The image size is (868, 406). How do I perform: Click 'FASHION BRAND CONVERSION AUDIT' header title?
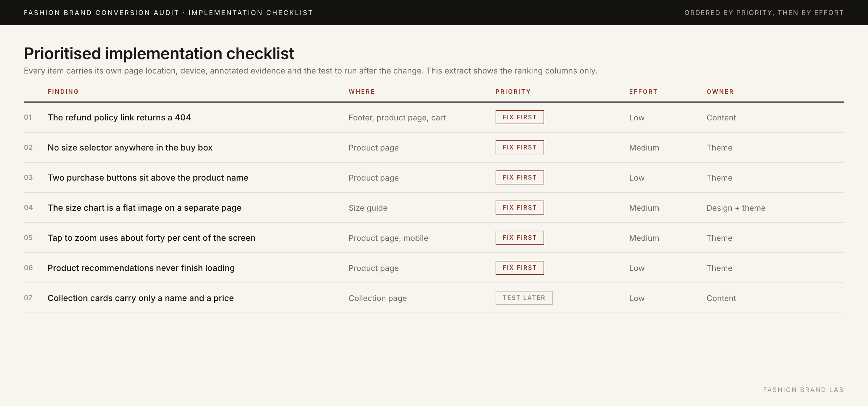pos(101,13)
